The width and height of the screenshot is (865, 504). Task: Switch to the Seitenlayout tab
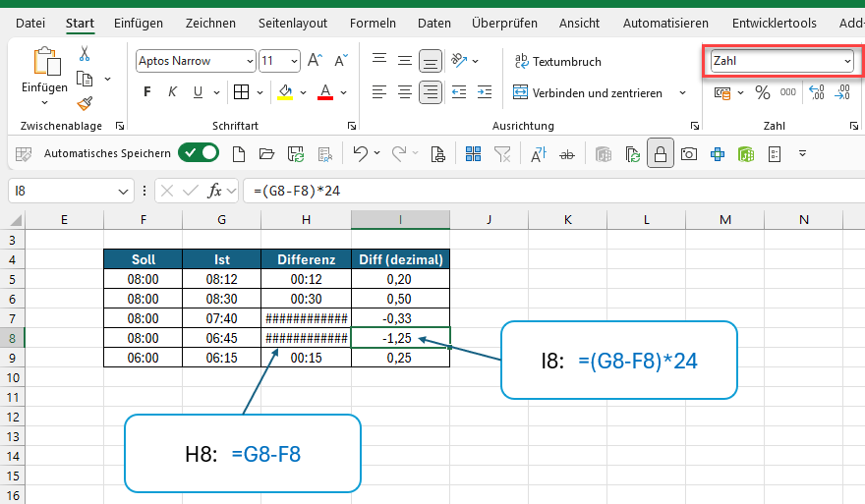click(292, 23)
